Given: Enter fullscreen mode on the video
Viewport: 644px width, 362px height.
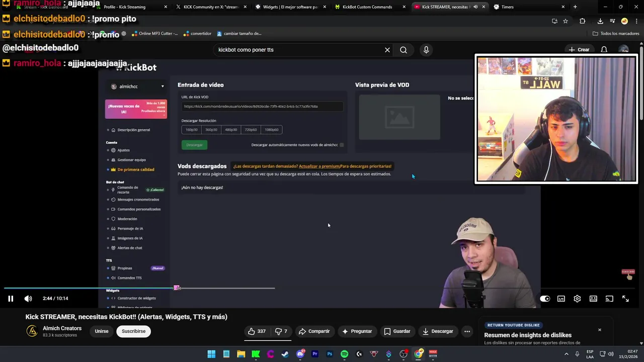Looking at the screenshot, I should (625, 299).
